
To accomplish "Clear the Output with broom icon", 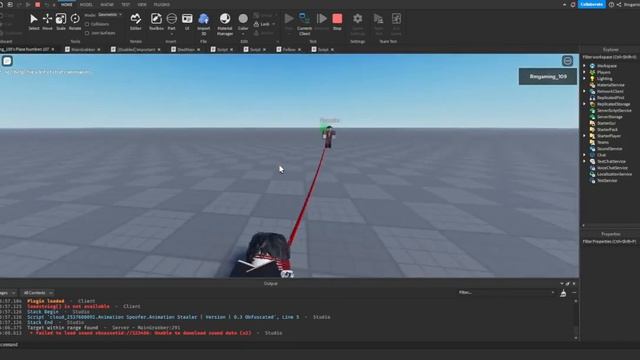I will click(563, 293).
